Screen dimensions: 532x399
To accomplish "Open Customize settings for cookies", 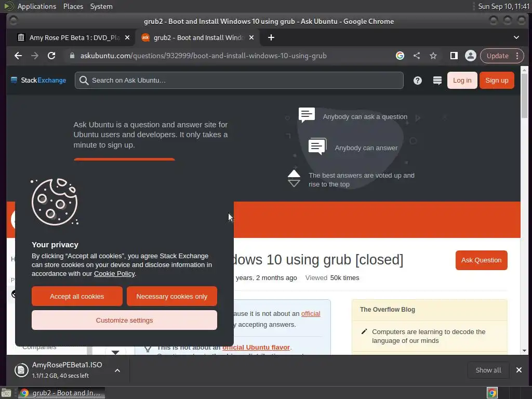I will point(124,320).
